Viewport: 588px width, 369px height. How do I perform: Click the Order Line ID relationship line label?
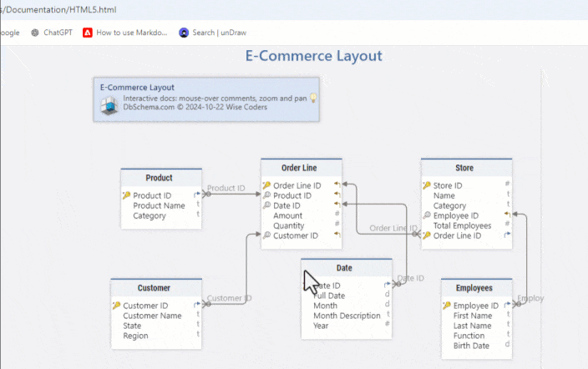[393, 228]
